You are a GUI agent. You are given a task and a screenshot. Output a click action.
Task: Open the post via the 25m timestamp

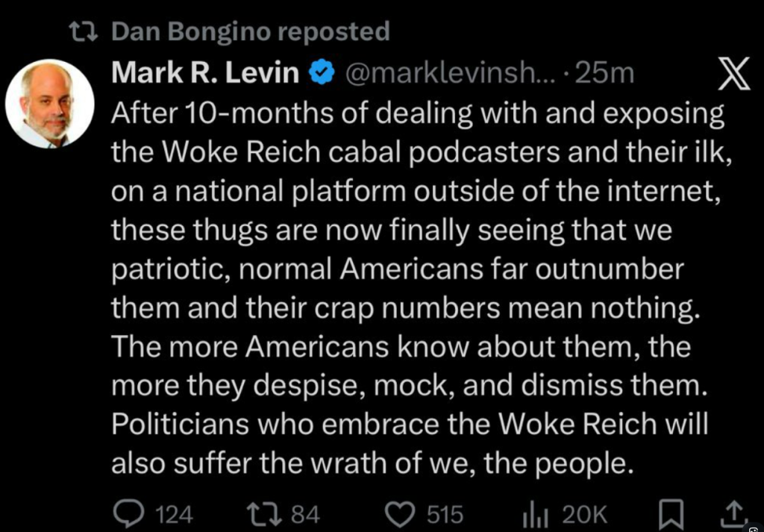click(x=610, y=74)
